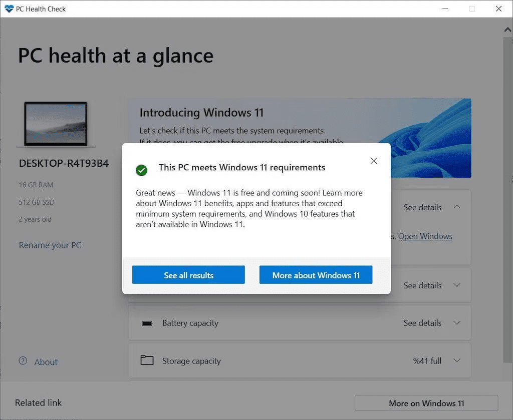Click the Open Windows link
Image resolution: width=513 pixels, height=420 pixels.
click(425, 236)
